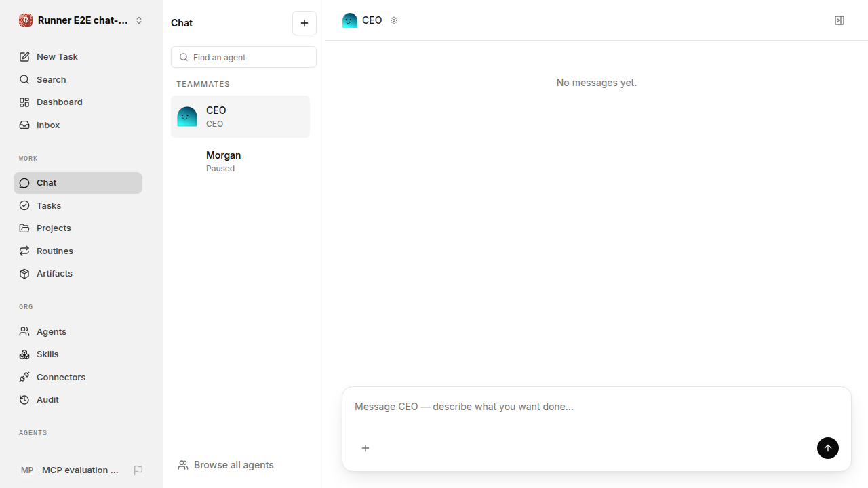Select Tasks in Work section
Screen dimensions: 868x488
point(78,205)
